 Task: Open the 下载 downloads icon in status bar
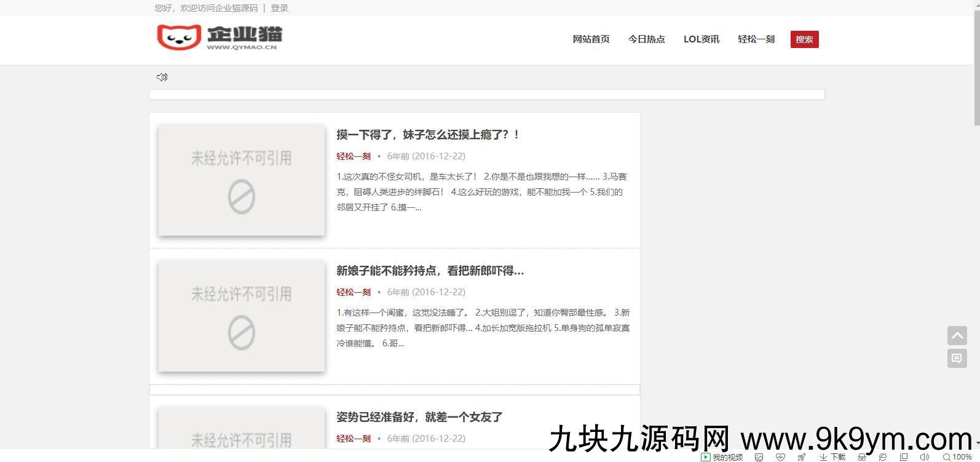click(x=832, y=457)
